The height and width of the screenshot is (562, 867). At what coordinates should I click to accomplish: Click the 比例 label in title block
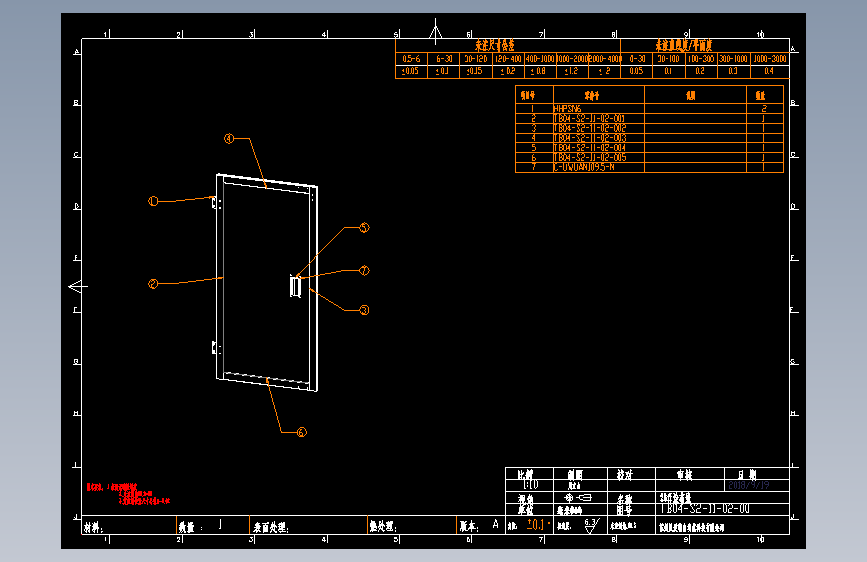point(525,475)
